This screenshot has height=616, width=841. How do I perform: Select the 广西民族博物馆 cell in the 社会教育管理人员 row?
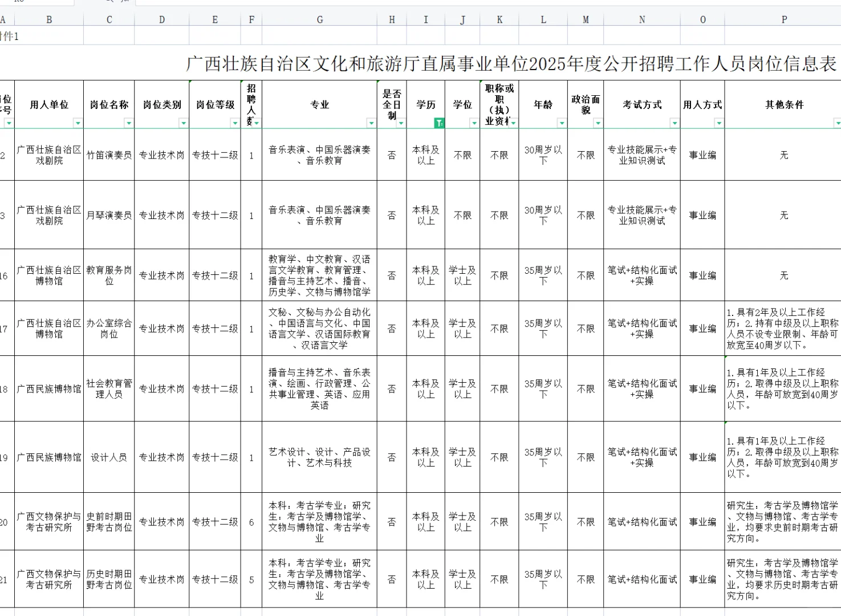coord(49,389)
